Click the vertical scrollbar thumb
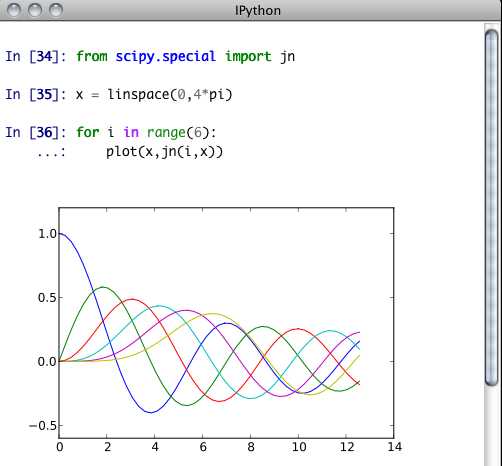 [492, 208]
